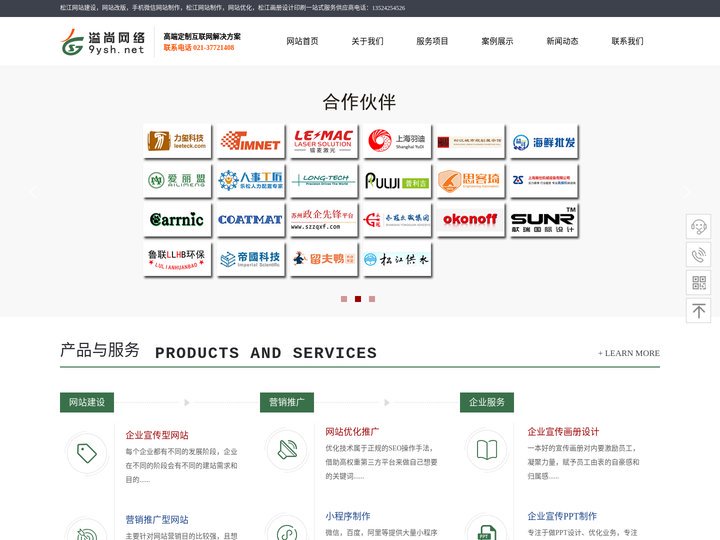Open the 企业宣传画册设计 link

click(x=563, y=432)
